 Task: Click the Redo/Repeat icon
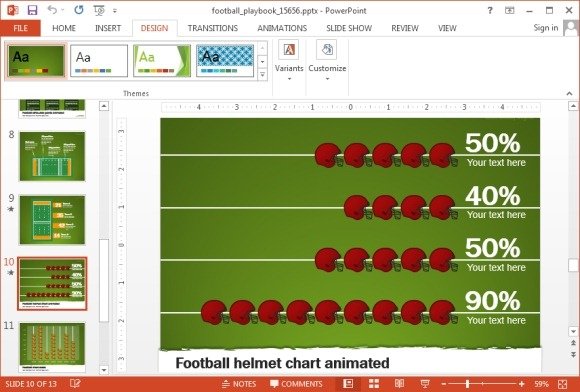click(78, 10)
